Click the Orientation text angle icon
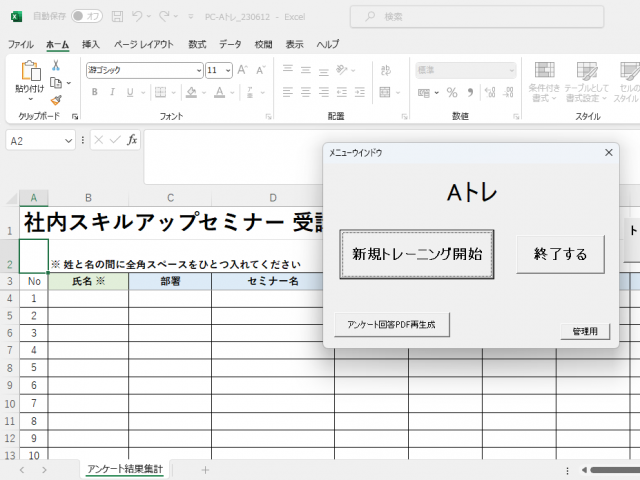 pos(342,70)
